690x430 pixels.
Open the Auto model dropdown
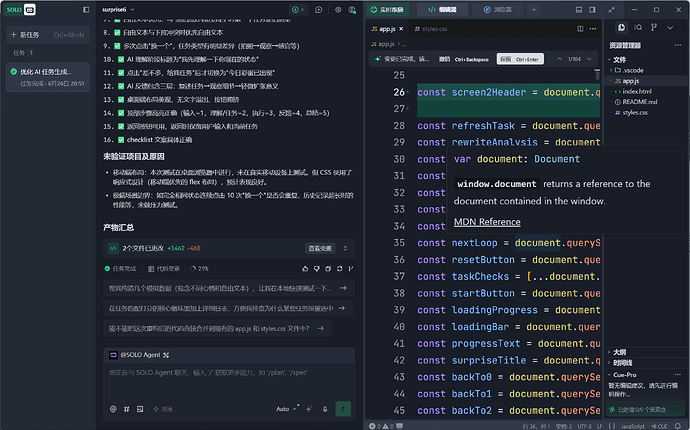286,409
